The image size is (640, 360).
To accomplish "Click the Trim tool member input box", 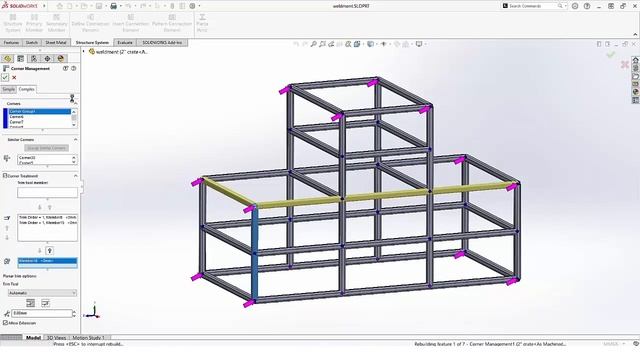I will click(x=47, y=192).
